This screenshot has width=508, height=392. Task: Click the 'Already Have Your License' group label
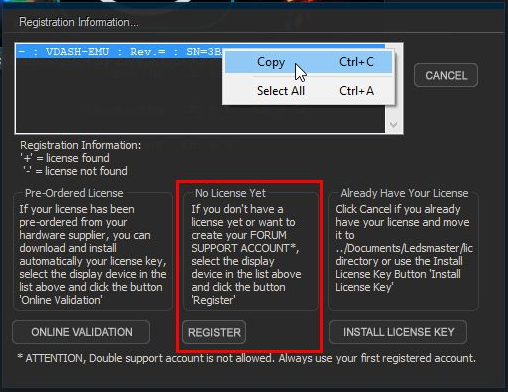click(x=404, y=193)
